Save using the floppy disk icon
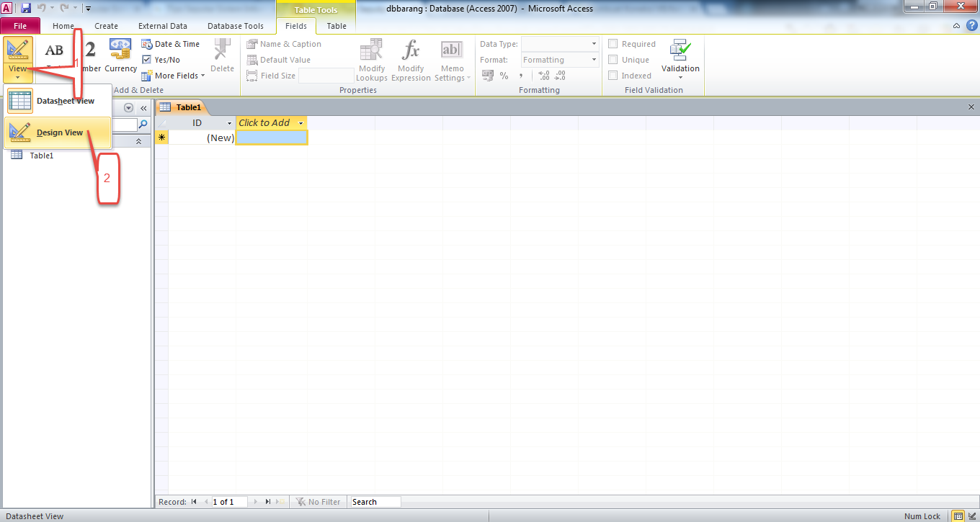Image resolution: width=980 pixels, height=522 pixels. coord(26,8)
